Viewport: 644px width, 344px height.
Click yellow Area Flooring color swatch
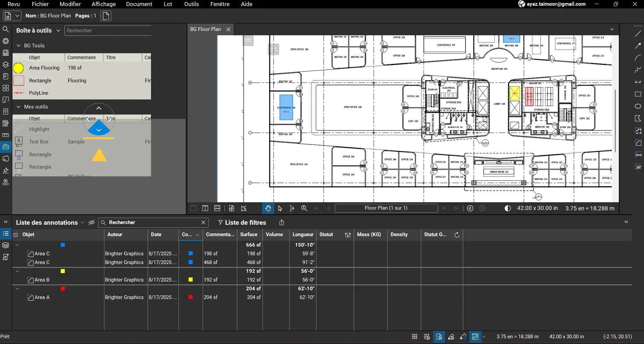[x=18, y=68]
